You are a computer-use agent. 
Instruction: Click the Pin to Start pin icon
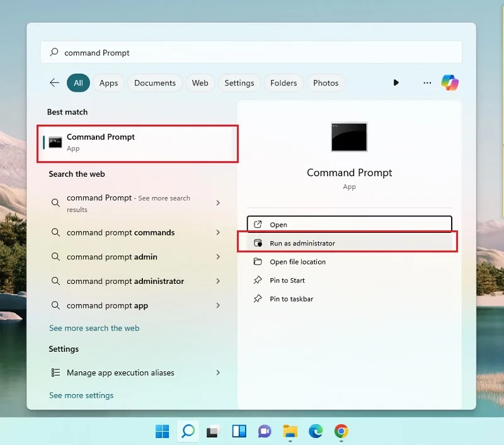tap(258, 280)
